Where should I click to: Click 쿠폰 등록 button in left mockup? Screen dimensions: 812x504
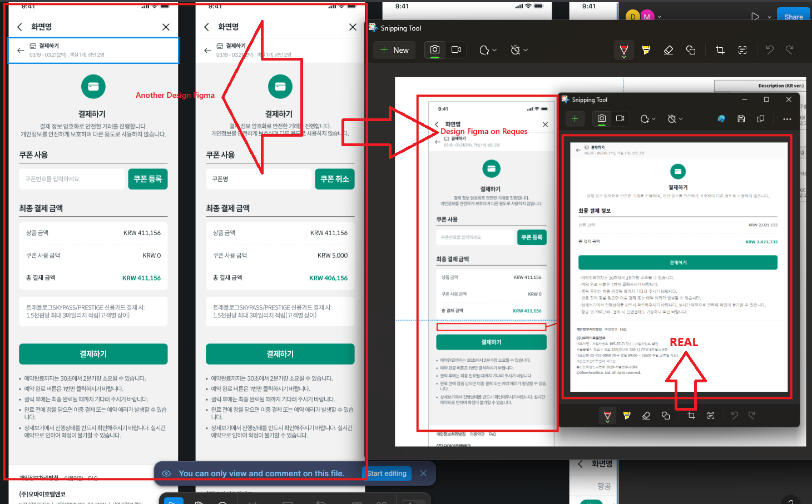pyautogui.click(x=148, y=179)
